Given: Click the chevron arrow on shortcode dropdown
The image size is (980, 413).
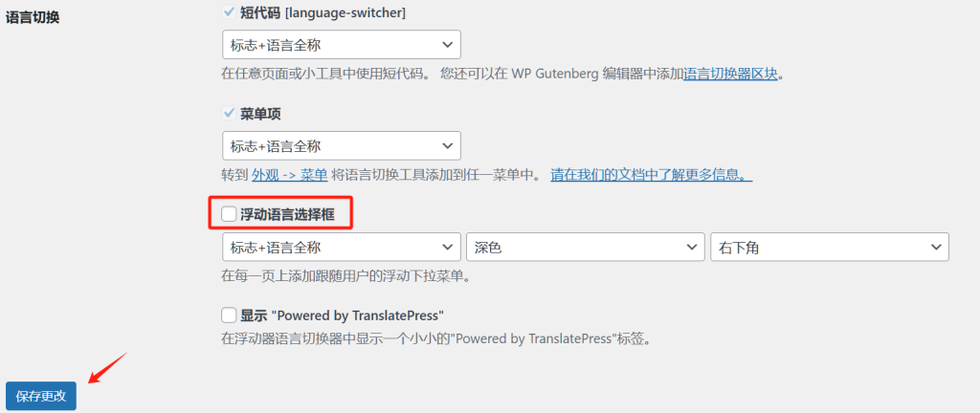Looking at the screenshot, I should pos(447,44).
